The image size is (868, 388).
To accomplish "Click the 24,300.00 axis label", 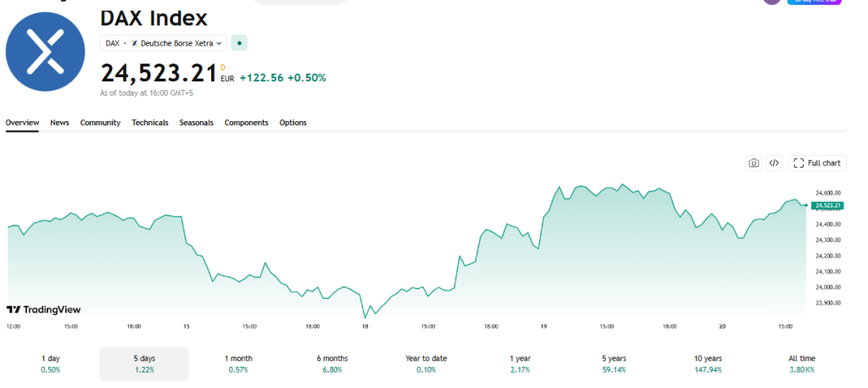I will [x=828, y=240].
